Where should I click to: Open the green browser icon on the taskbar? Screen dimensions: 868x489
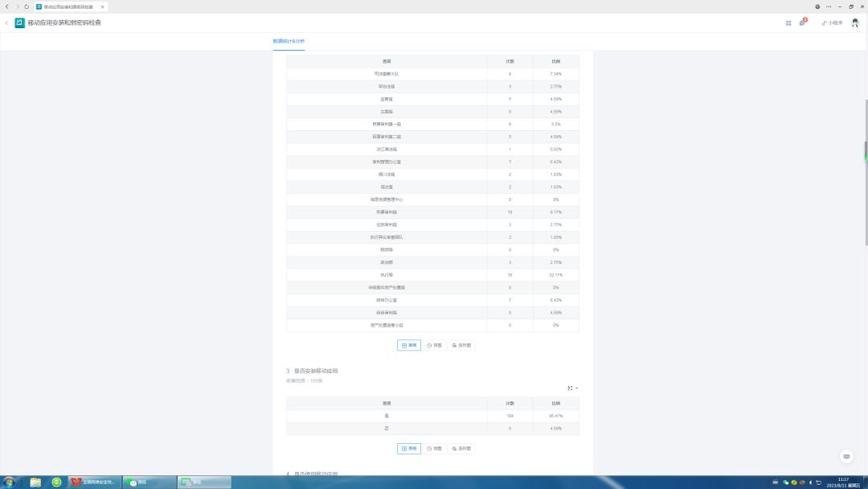pos(56,483)
